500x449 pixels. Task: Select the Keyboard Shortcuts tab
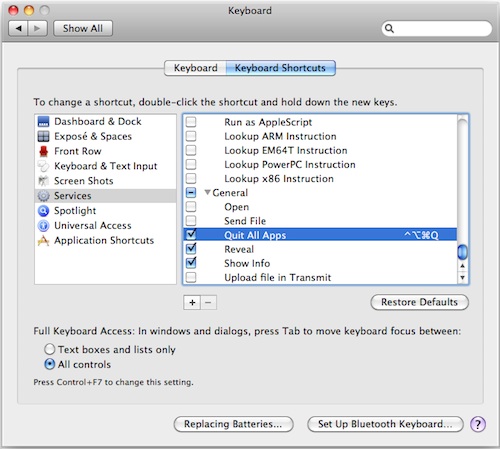[x=281, y=68]
